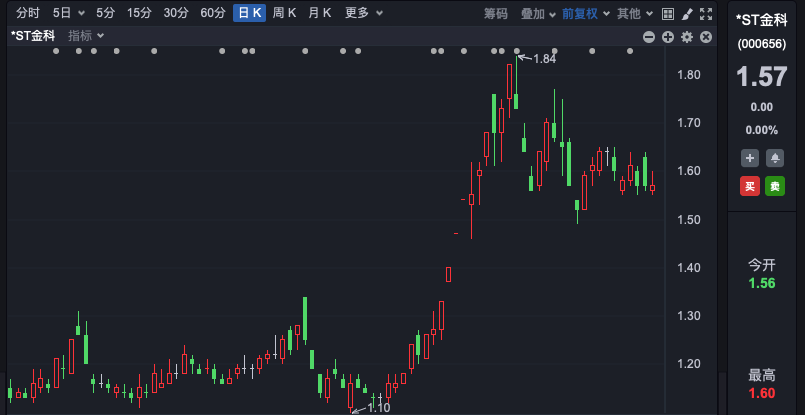Switch to the 分时 intraday tab

click(x=27, y=14)
